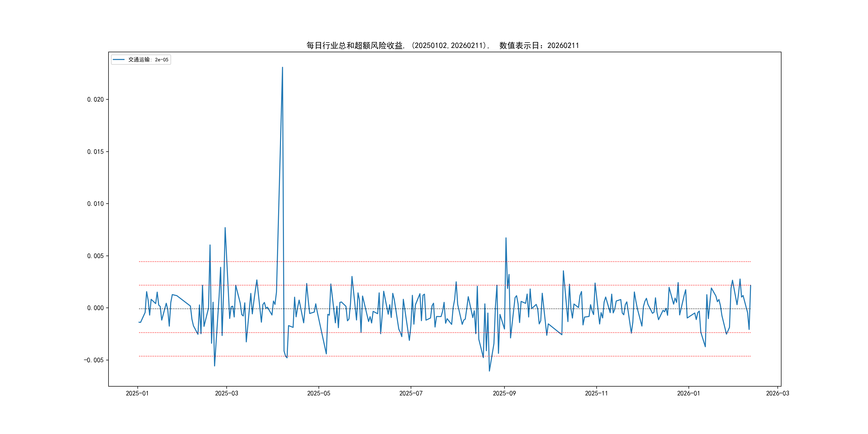Screen dimensions: 868x434
Task: Click the x-axis label 2025-05
Action: [319, 393]
